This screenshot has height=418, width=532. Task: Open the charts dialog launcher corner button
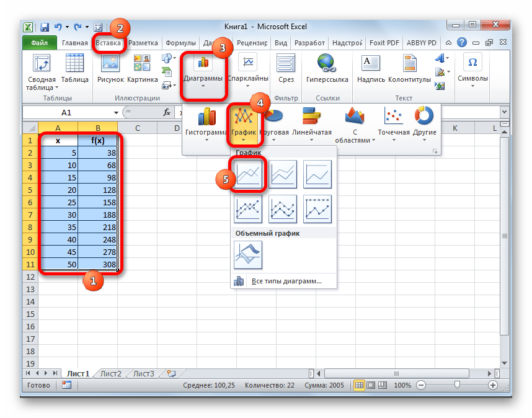pyautogui.click(x=435, y=151)
